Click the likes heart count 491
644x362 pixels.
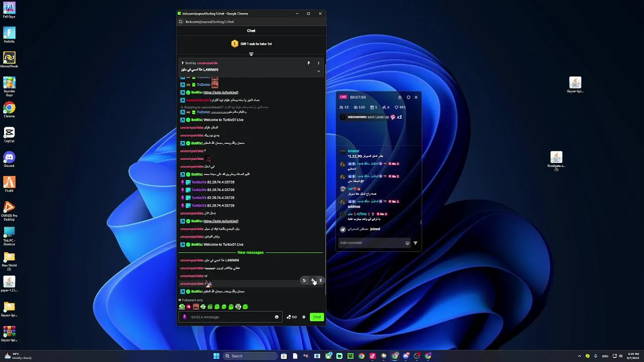[400, 107]
